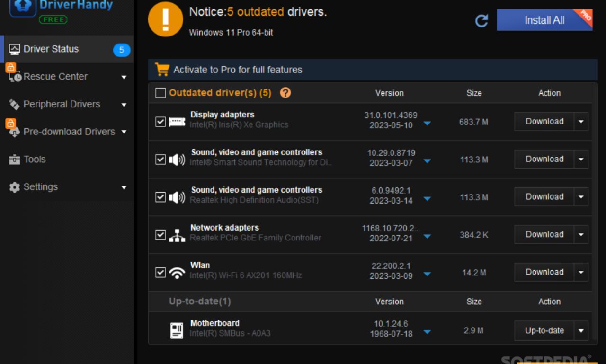Click the Driver Status count badge
606x364 pixels.
(122, 50)
